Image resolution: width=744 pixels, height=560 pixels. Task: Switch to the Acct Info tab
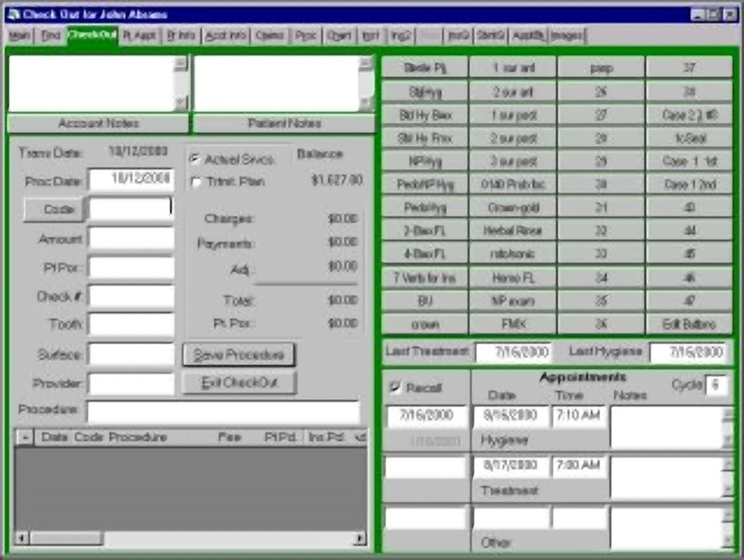click(226, 36)
